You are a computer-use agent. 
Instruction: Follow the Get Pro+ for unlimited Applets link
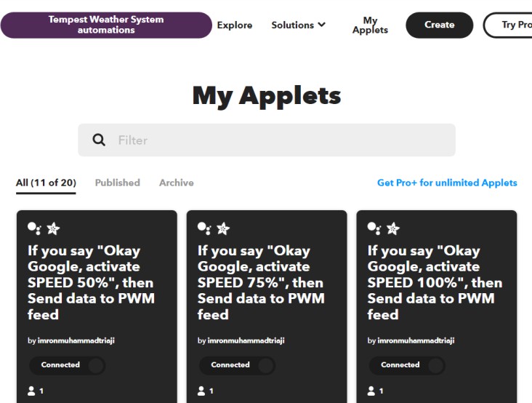pyautogui.click(x=447, y=183)
